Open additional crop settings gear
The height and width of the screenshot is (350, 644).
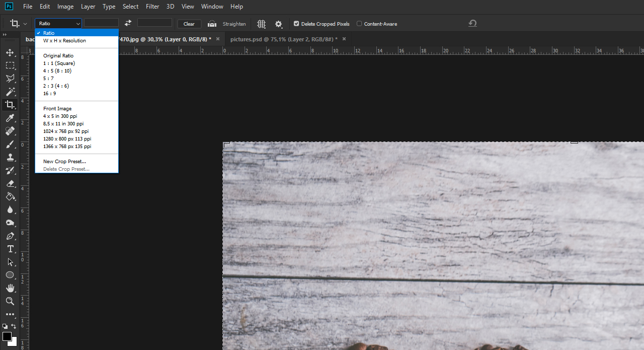tap(278, 24)
